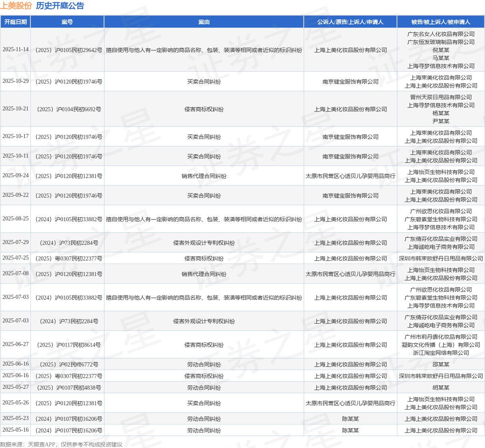Click the defendant name 倪某某
Viewport: 485px width, 448px height.
(441, 50)
